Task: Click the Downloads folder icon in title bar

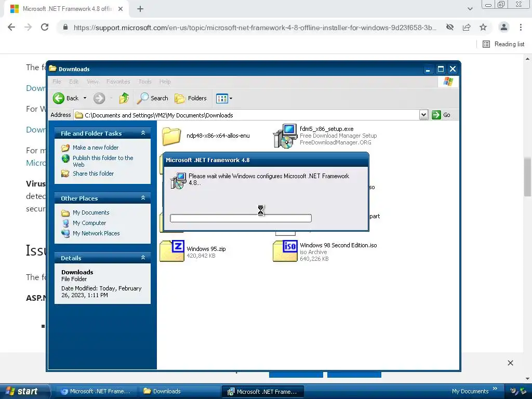Action: pos(52,69)
